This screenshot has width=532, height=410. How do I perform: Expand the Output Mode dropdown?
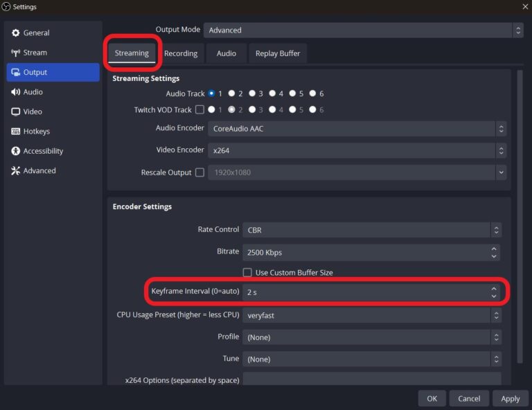tap(363, 30)
